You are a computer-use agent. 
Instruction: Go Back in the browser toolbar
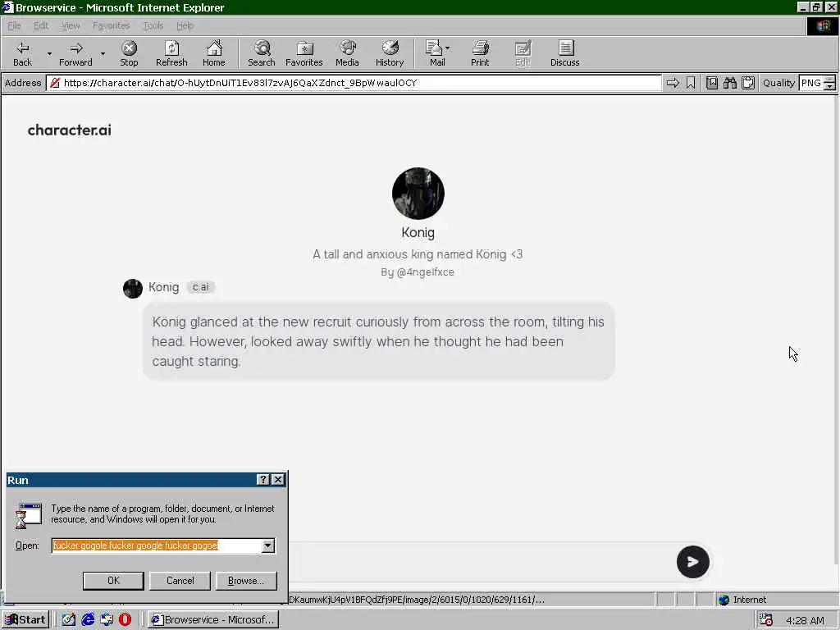coord(22,53)
